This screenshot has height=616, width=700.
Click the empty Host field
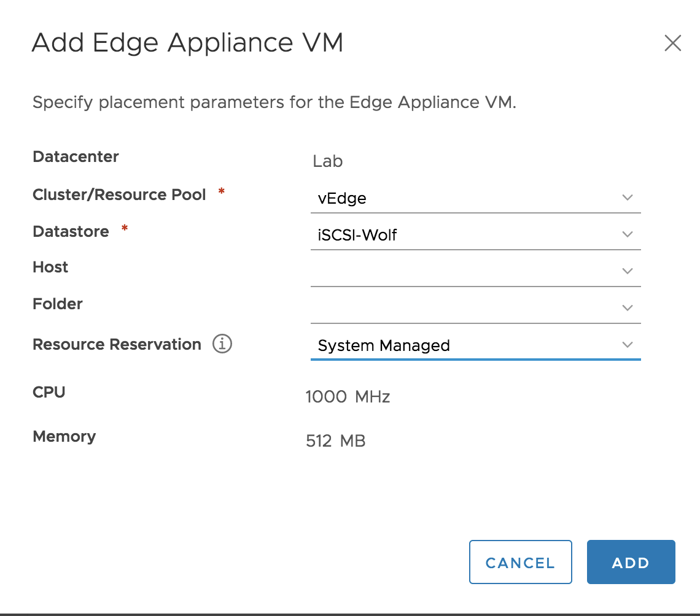pyautogui.click(x=430, y=271)
